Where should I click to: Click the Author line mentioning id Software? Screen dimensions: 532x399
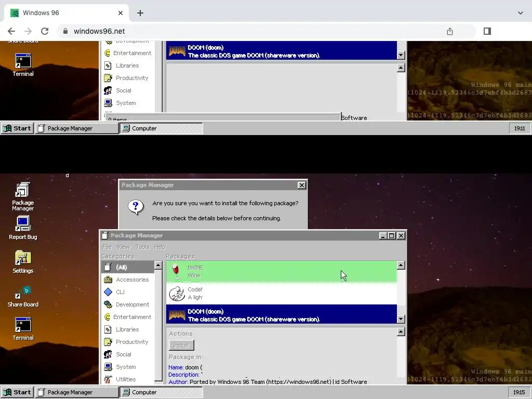[x=268, y=382]
